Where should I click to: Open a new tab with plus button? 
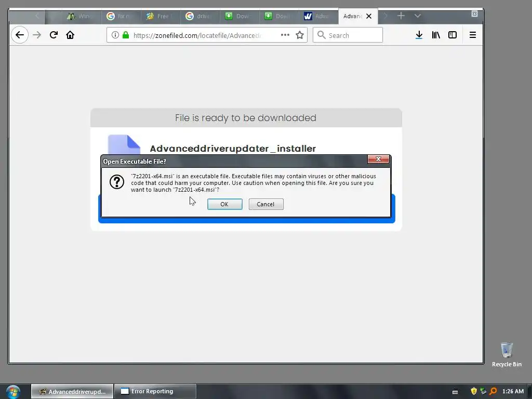pos(401,16)
